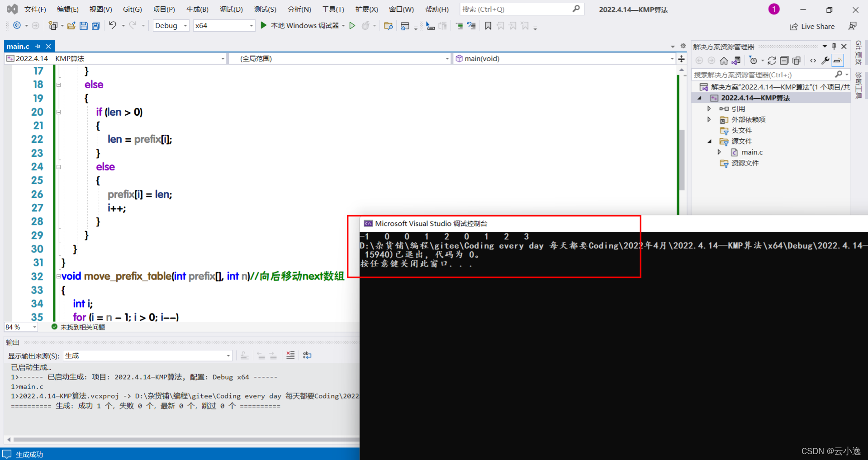
Task: Collapse the 源文件 folder node
Action: pyautogui.click(x=709, y=141)
